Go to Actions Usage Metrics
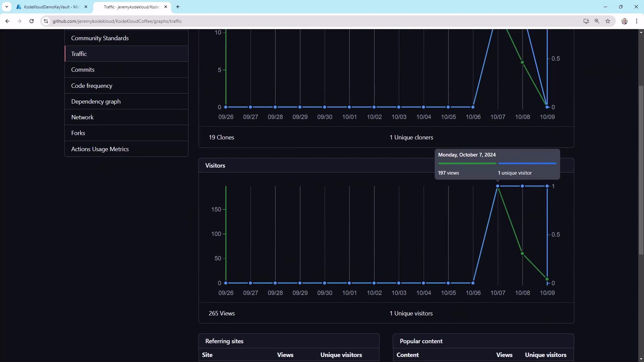The height and width of the screenshot is (362, 644). pyautogui.click(x=100, y=149)
